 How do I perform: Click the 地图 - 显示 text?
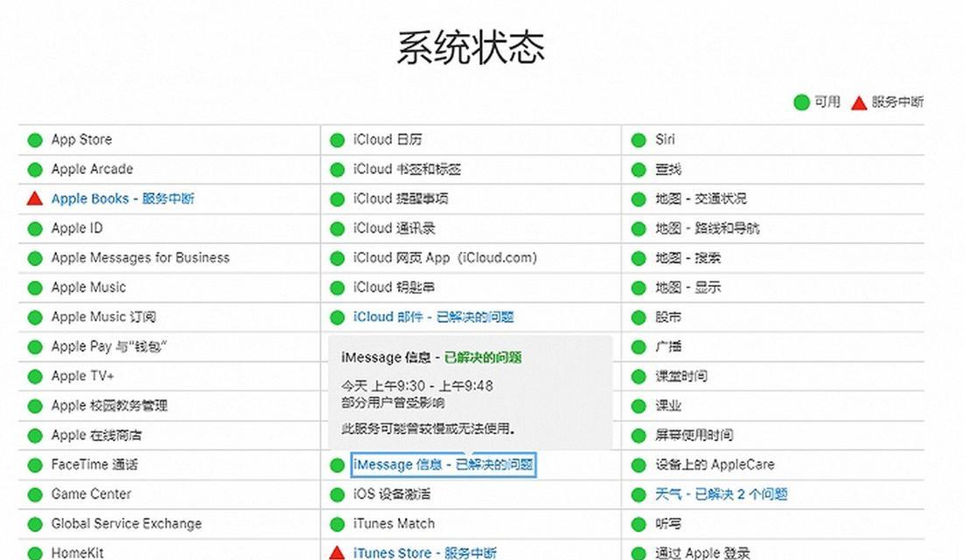tap(688, 287)
